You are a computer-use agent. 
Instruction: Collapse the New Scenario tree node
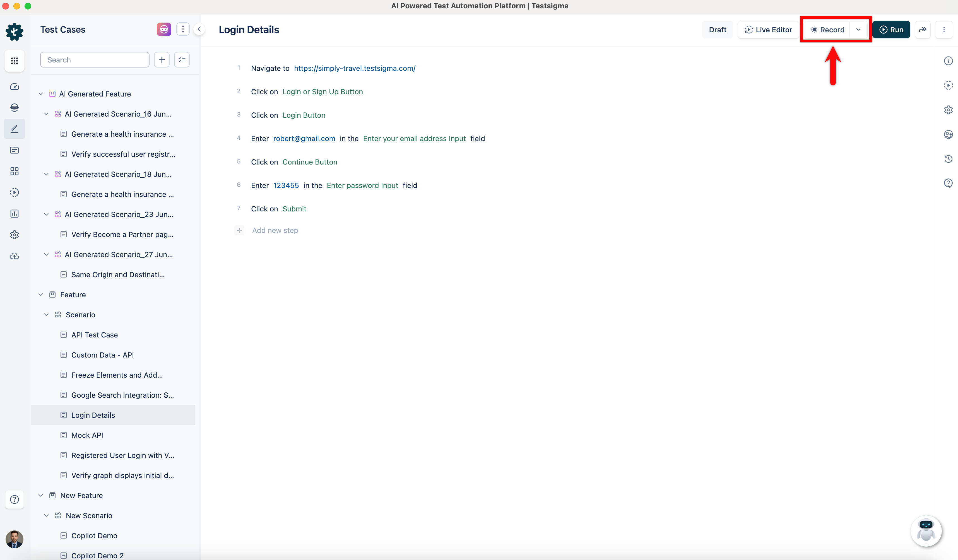tap(46, 516)
